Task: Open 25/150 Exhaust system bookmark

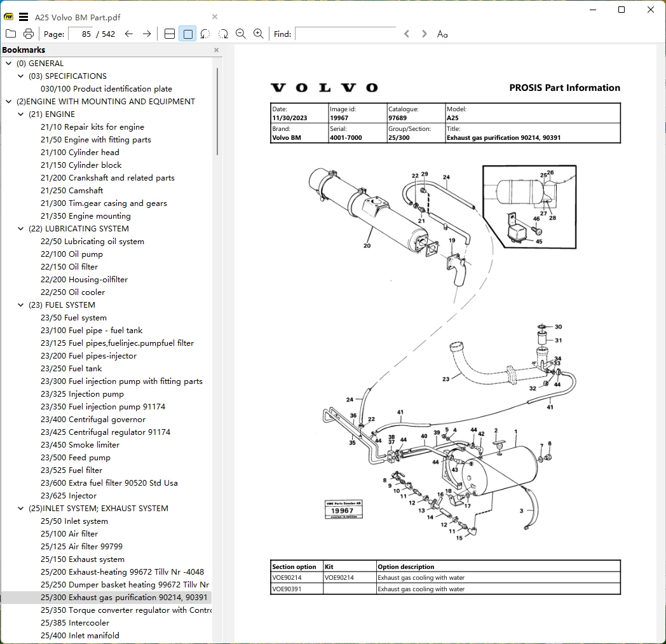Action: 83,559
